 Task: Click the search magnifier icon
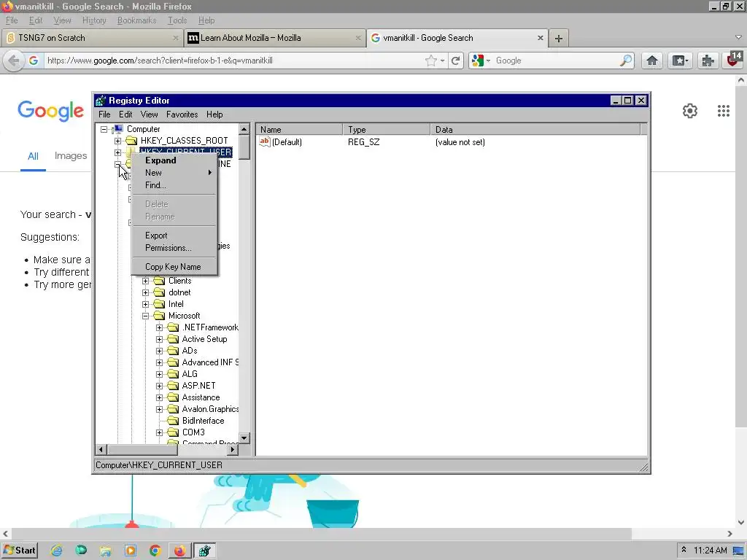tap(625, 61)
